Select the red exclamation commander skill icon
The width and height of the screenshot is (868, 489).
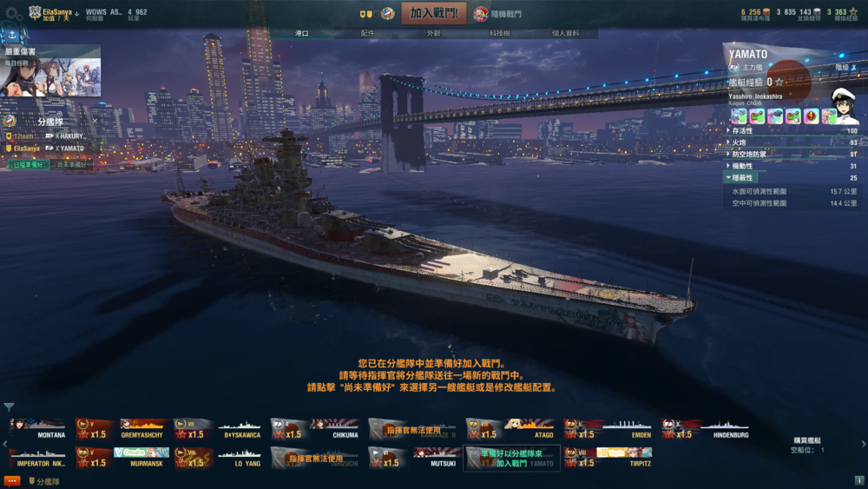click(811, 116)
